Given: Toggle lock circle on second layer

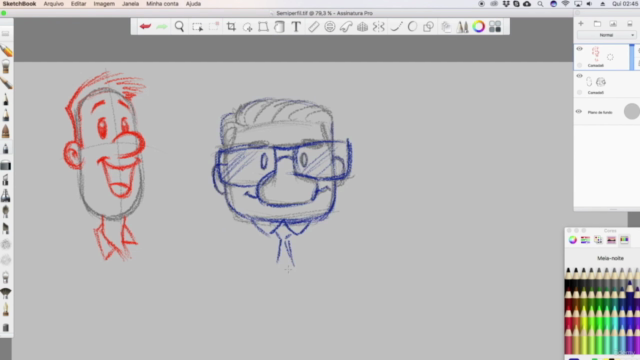Looking at the screenshot, I should tap(579, 93).
